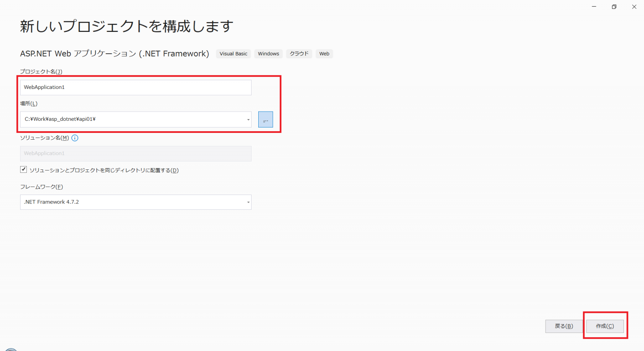Click the solution name info icon
The height and width of the screenshot is (351, 644).
[x=75, y=138]
